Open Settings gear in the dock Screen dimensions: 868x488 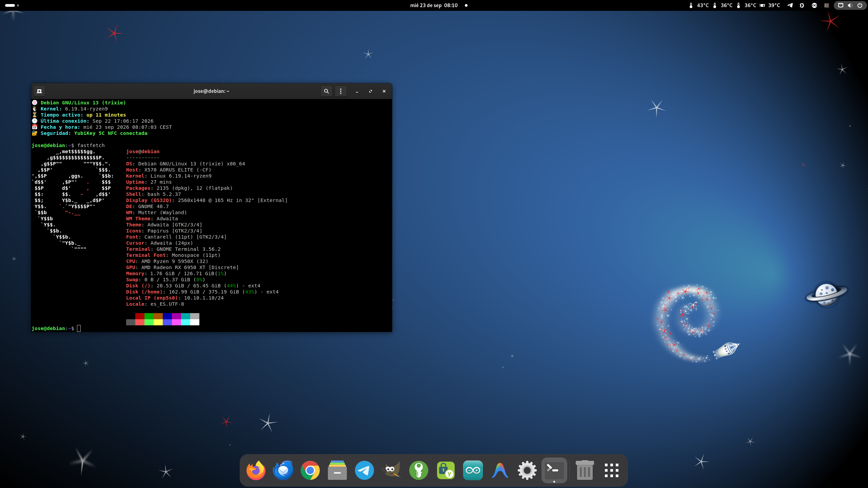(x=527, y=470)
